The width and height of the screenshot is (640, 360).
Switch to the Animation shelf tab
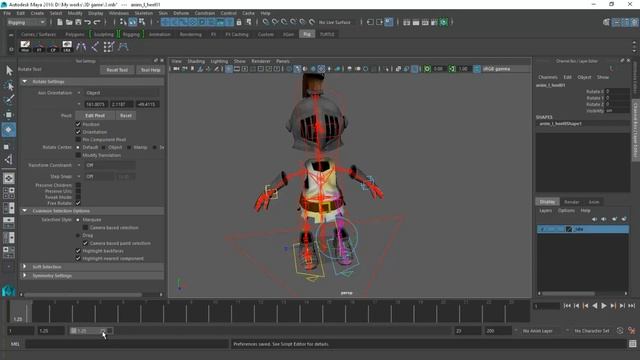pos(160,35)
